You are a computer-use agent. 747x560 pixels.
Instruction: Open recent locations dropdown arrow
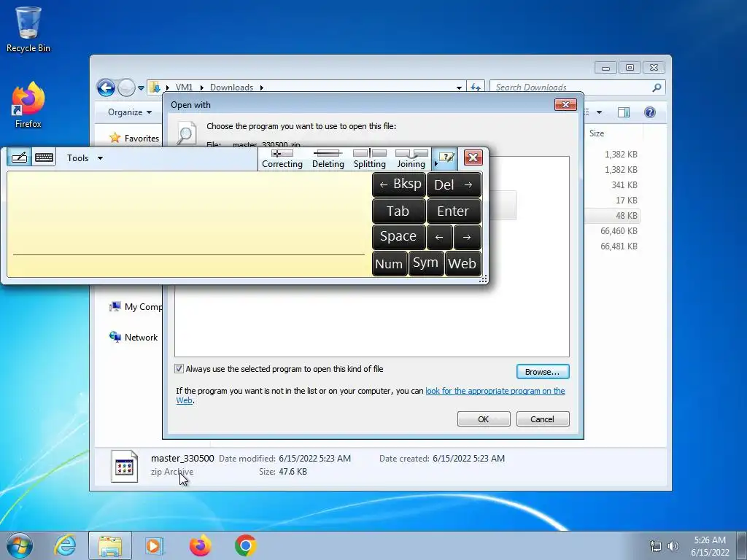141,88
